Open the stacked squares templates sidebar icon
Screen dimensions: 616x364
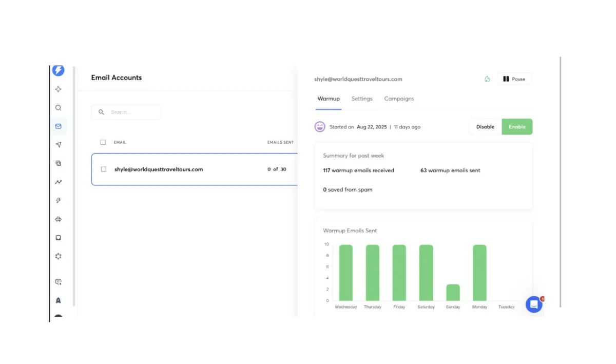coord(59,163)
